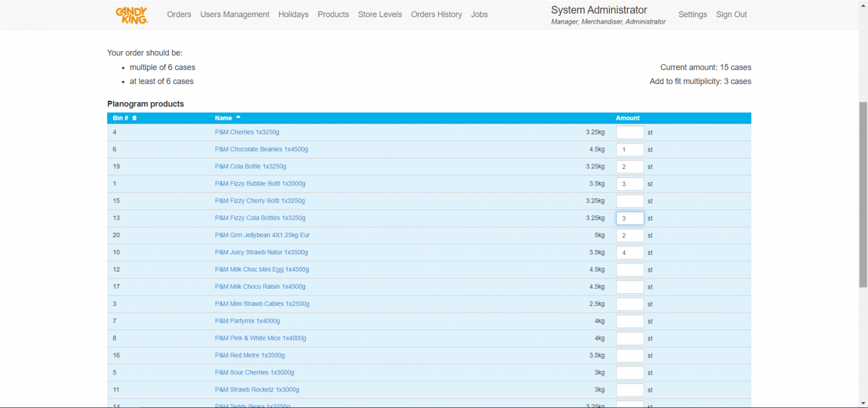This screenshot has width=868, height=408.
Task: Open the Orders menu item
Action: tap(179, 14)
